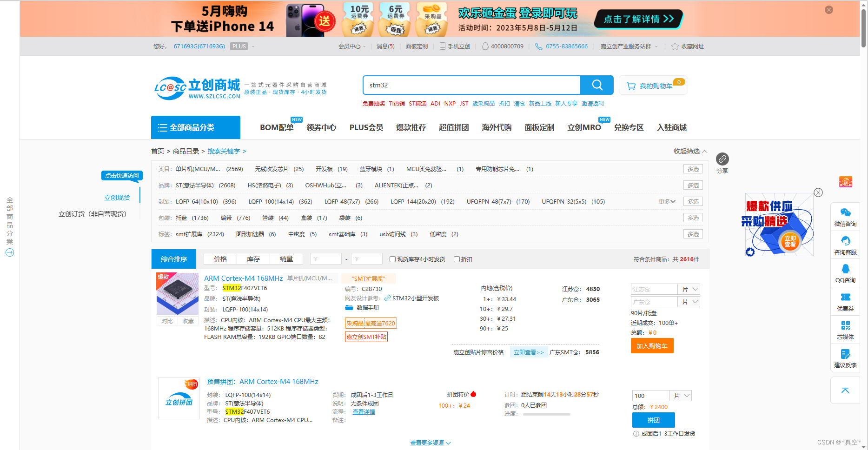Click the 立创拼团 group-buy logo

pos(179,398)
